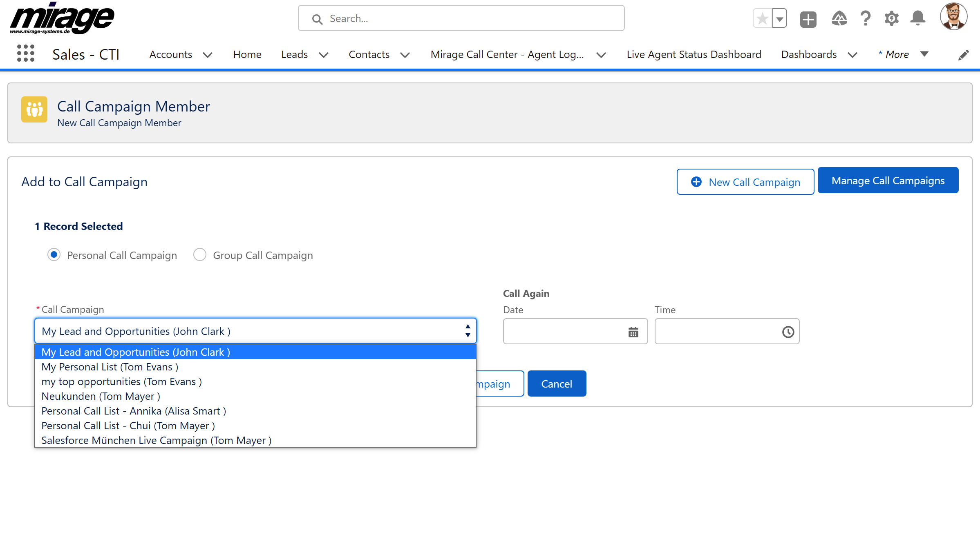
Task: Open Live Agent Status Dashboard tab
Action: [x=694, y=54]
